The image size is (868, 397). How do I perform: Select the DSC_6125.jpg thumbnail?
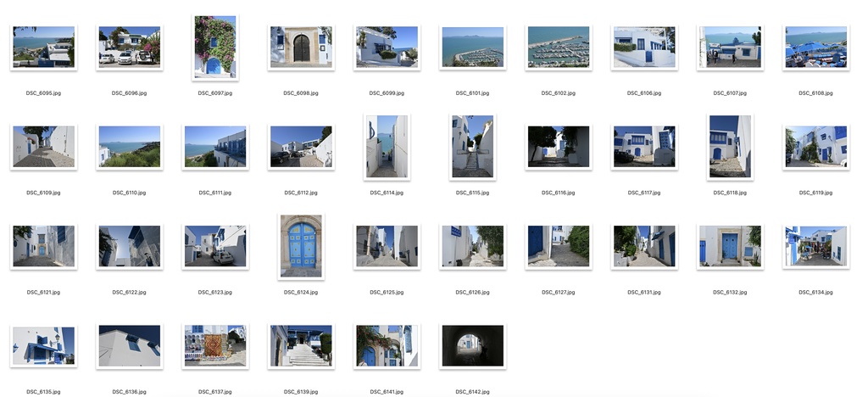tap(387, 246)
